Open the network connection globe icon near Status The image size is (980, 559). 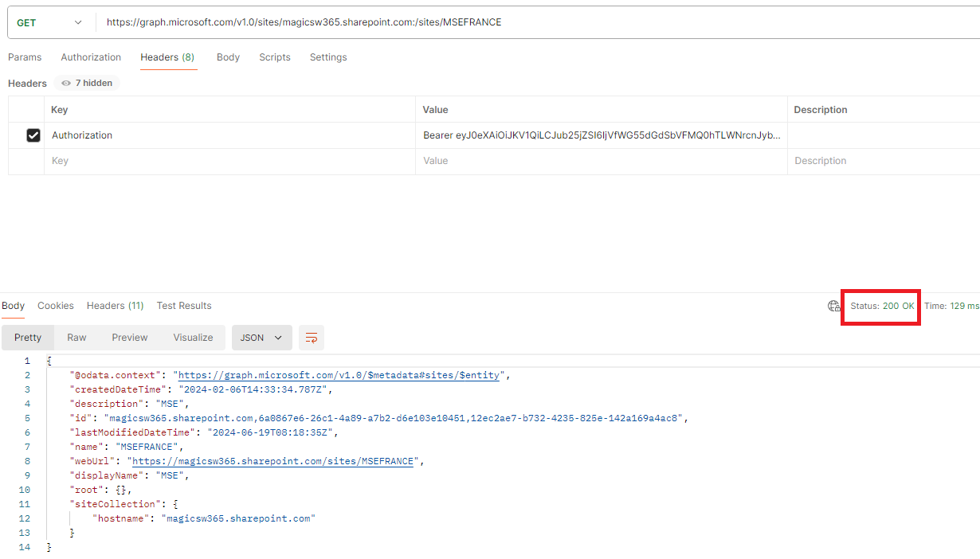pyautogui.click(x=834, y=306)
